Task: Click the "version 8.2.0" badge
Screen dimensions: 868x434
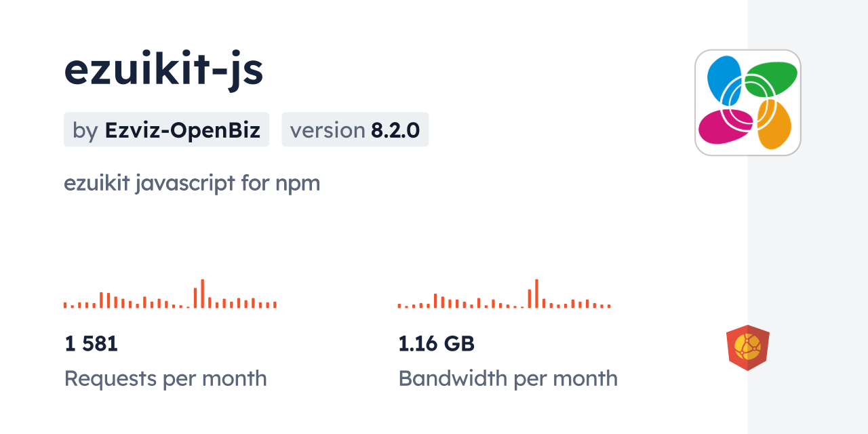Action: point(355,130)
